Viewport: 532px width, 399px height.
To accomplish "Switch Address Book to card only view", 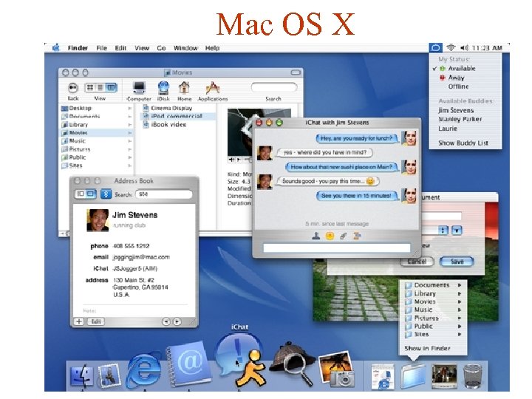I will click(x=91, y=194).
